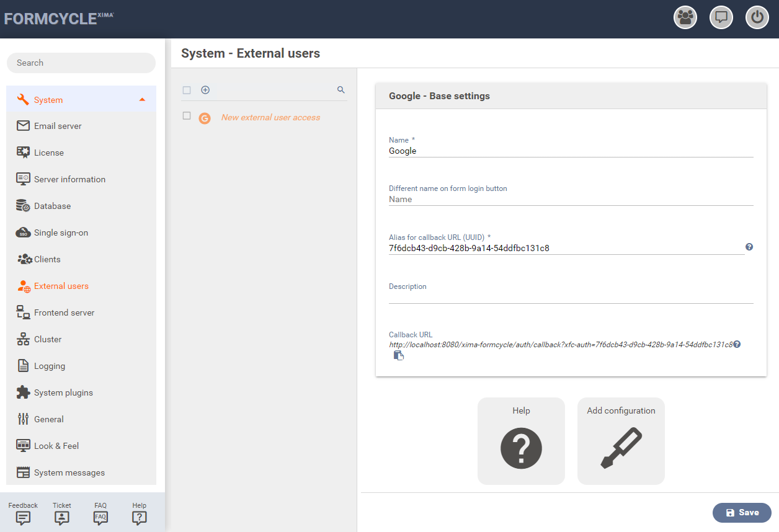Open the chat message icon in the top header
This screenshot has height=532, width=779.
(x=721, y=17)
